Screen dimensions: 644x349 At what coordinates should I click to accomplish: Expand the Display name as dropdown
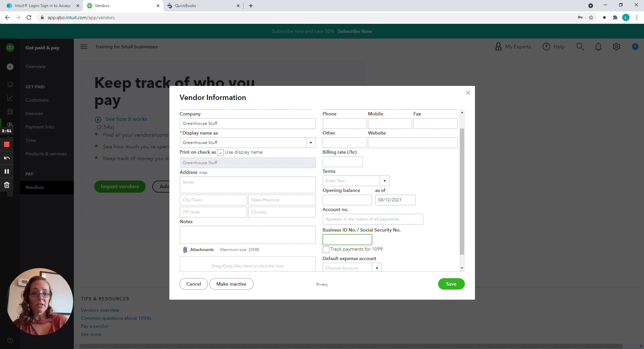pos(311,143)
